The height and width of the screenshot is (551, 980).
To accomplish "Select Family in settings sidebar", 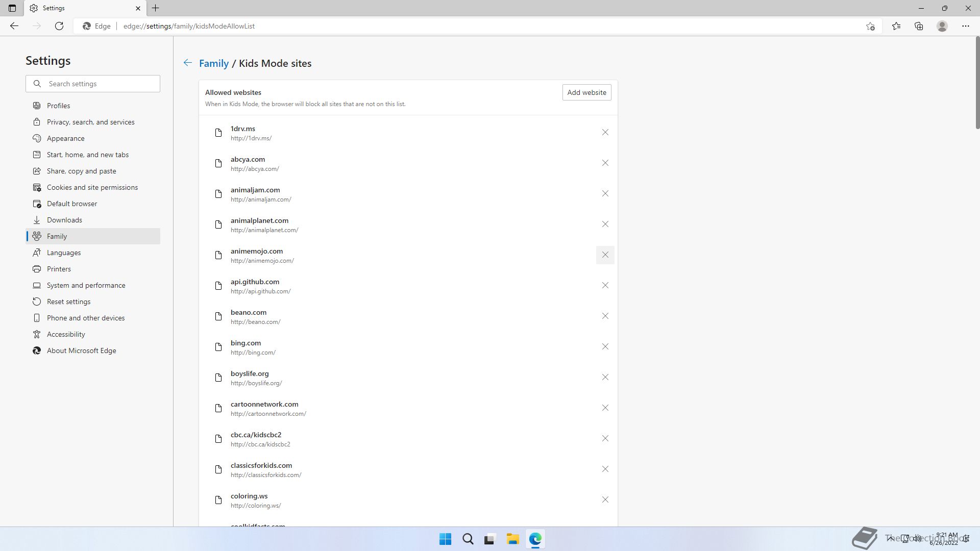I will click(x=93, y=236).
